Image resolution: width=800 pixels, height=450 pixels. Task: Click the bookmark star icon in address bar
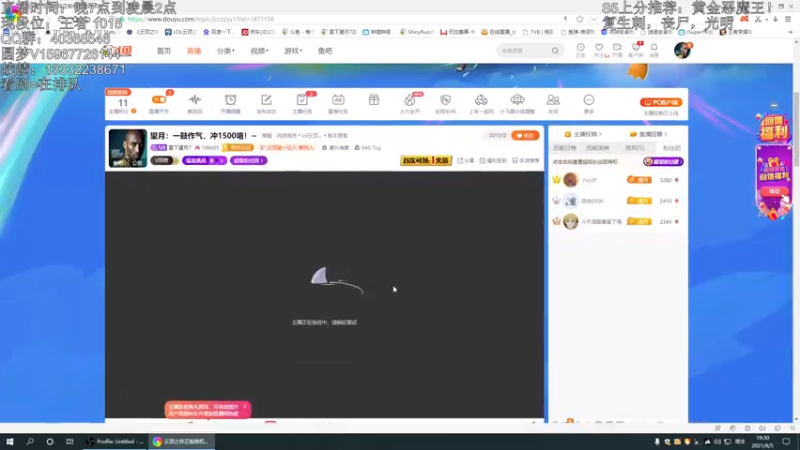(x=580, y=19)
